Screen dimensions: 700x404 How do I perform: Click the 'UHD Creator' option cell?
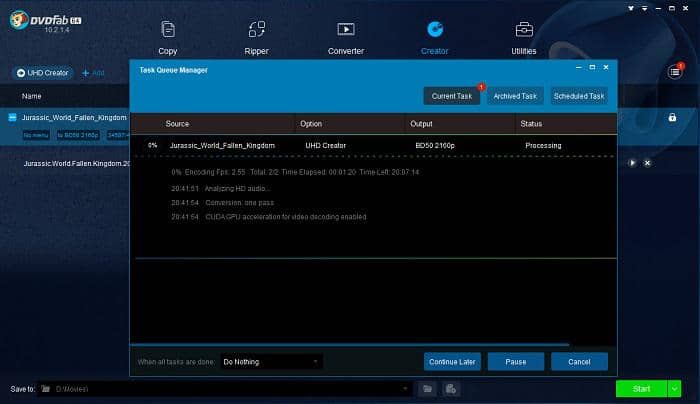click(x=325, y=146)
